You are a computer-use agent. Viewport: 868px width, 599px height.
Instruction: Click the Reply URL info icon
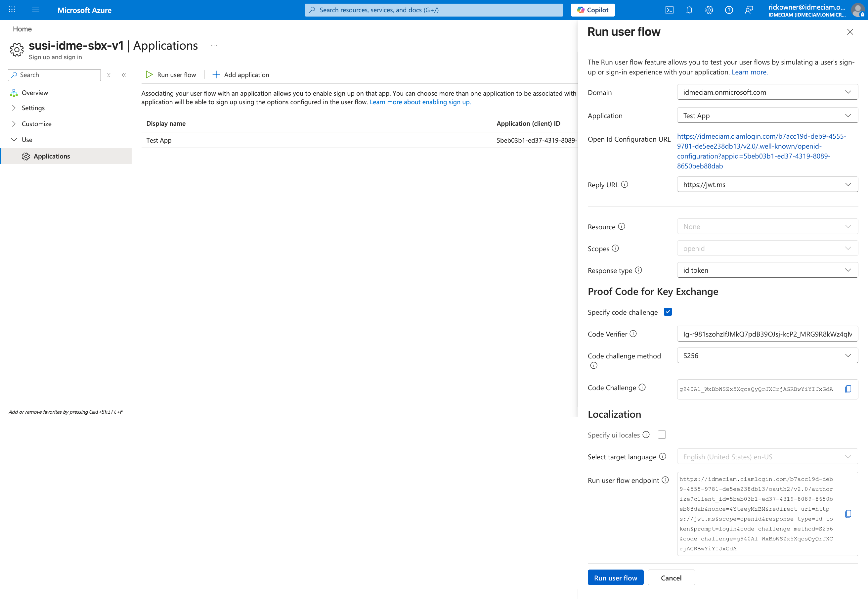point(625,185)
